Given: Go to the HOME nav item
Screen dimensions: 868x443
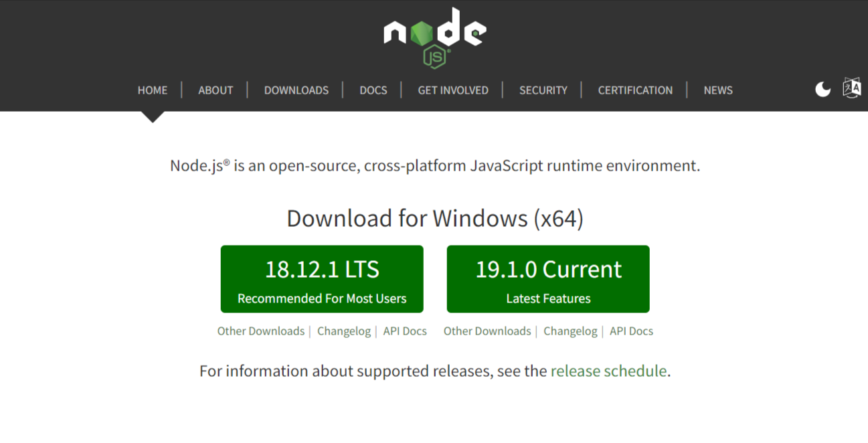Looking at the screenshot, I should point(153,90).
